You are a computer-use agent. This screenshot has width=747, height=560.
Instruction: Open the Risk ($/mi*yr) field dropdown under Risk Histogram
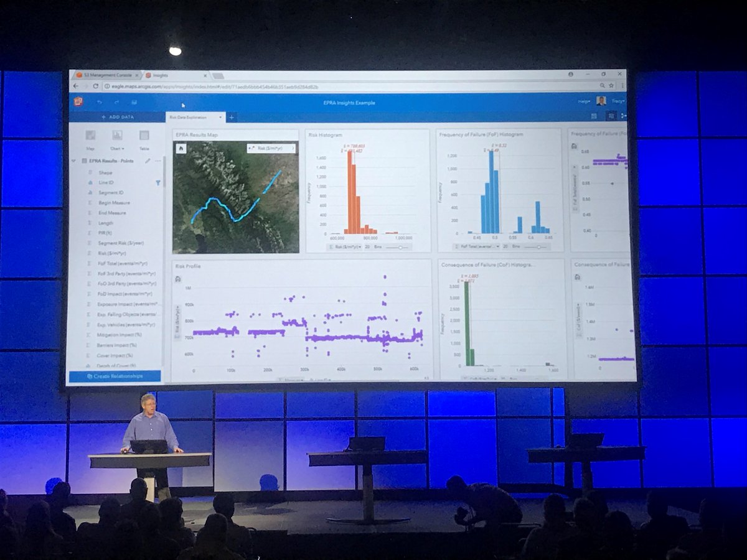[x=345, y=247]
